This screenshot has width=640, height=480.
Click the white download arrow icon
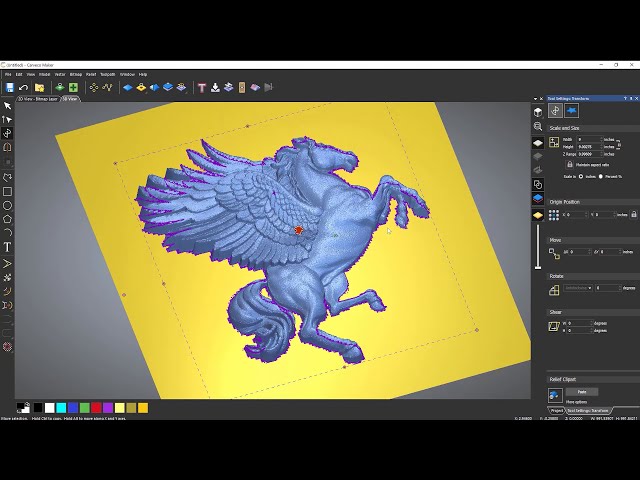215,87
